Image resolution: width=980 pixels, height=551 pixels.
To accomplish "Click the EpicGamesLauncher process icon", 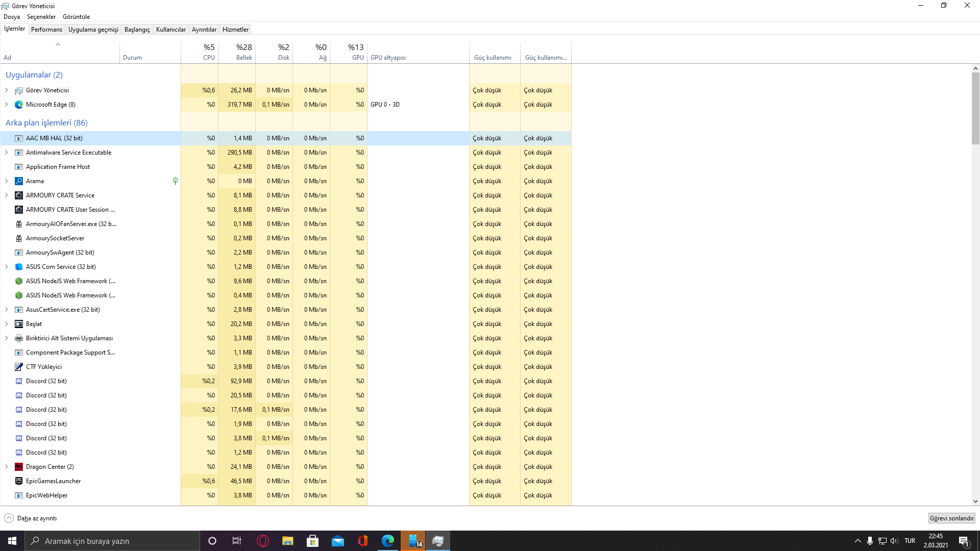I will (19, 481).
